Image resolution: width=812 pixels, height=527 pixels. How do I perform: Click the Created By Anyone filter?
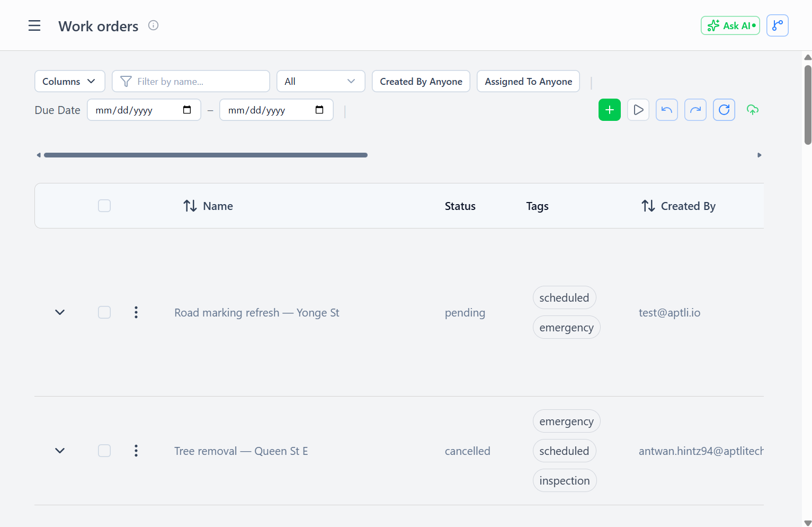click(421, 81)
